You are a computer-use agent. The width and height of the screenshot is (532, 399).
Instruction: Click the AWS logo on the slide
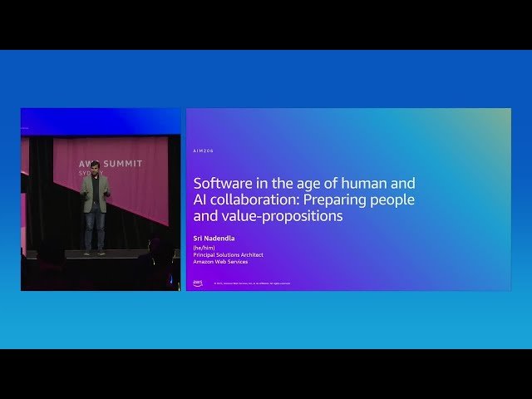[198, 283]
